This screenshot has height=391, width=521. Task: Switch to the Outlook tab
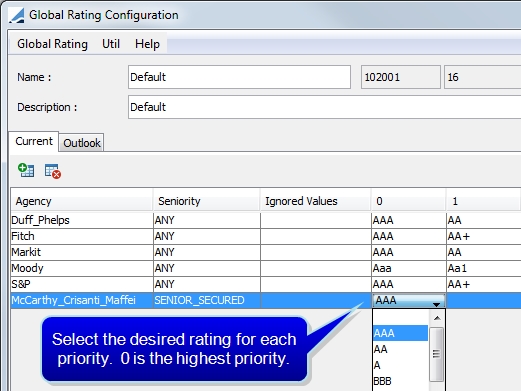pos(82,143)
